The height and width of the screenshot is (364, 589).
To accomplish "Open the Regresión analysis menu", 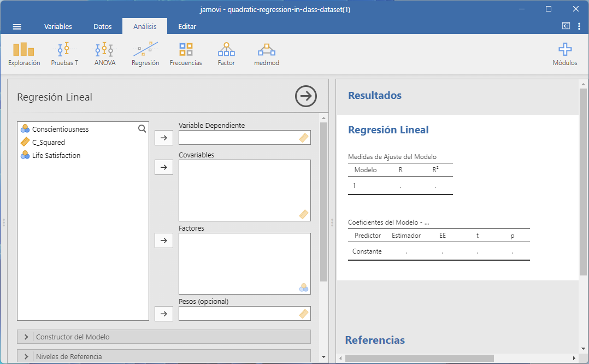I will [x=145, y=54].
